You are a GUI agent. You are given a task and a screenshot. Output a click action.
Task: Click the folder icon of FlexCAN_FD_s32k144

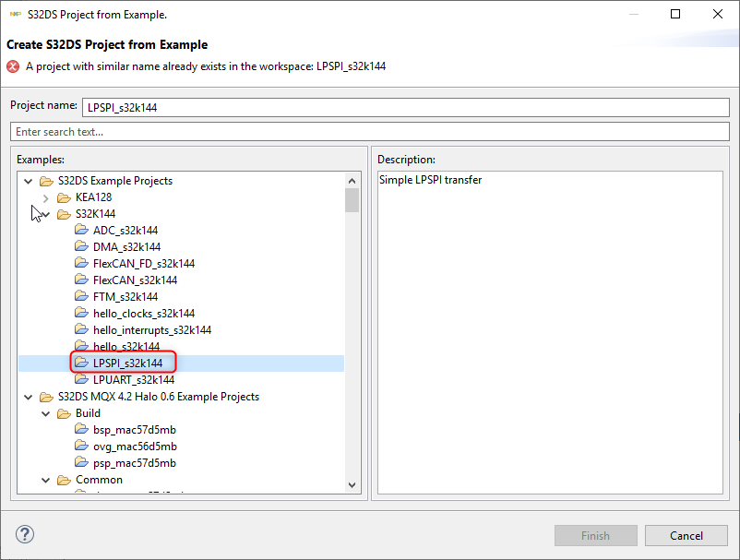(81, 263)
